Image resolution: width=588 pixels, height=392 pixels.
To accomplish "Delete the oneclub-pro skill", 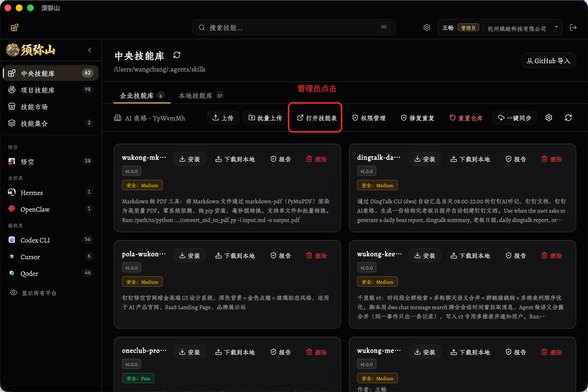I will 317,352.
